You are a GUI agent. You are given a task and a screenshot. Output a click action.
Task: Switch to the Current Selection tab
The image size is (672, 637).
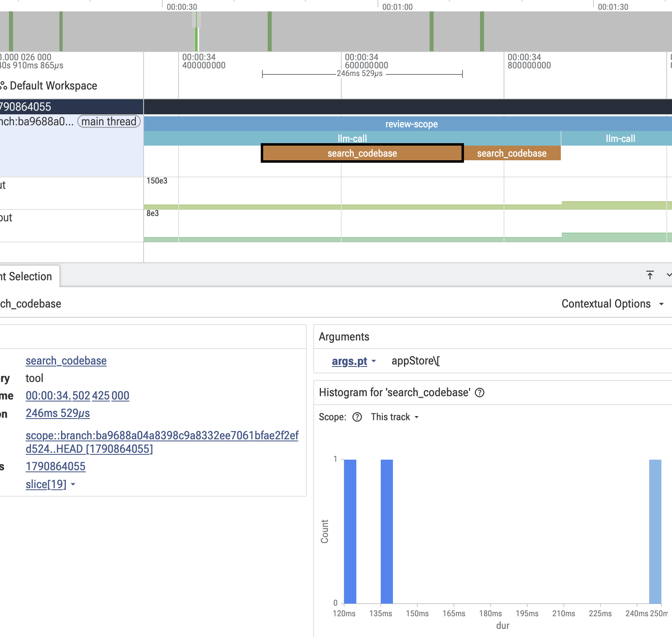[x=26, y=277]
